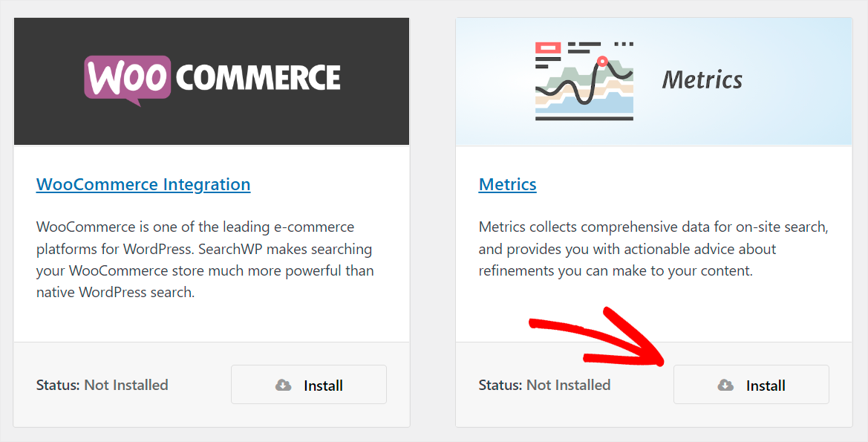The width and height of the screenshot is (868, 442).
Task: Open the Metrics extension link
Action: pos(507,184)
